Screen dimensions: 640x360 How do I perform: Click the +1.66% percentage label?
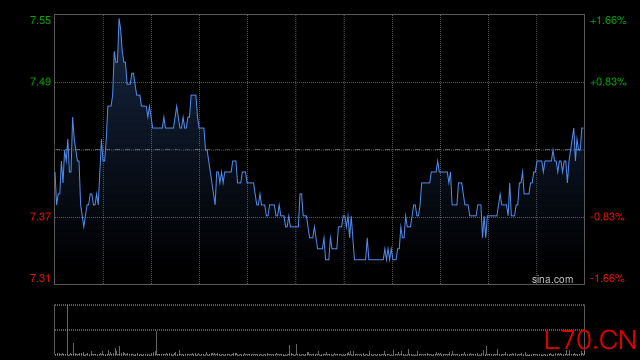[608, 20]
